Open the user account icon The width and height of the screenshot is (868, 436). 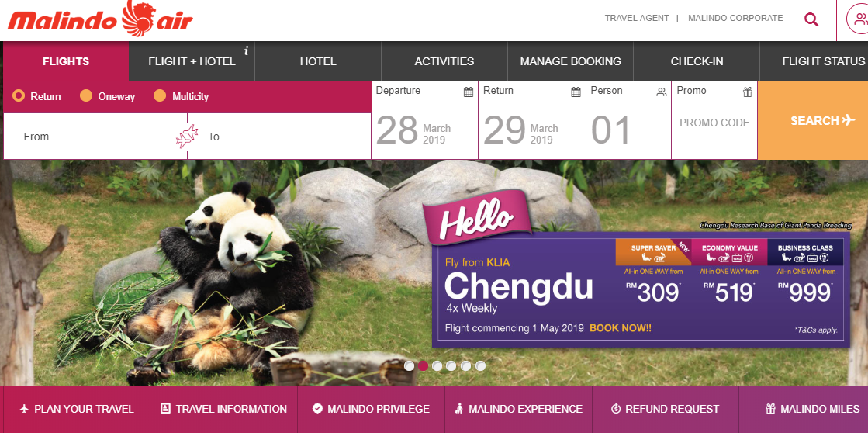pos(859,20)
